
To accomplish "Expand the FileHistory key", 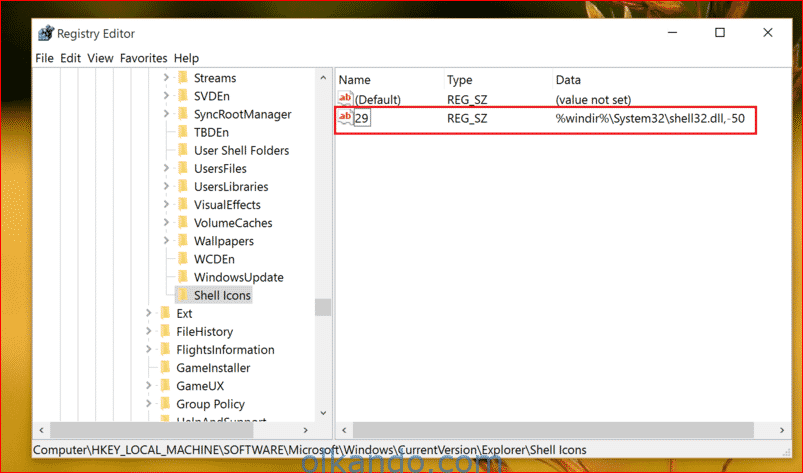I will [149, 331].
